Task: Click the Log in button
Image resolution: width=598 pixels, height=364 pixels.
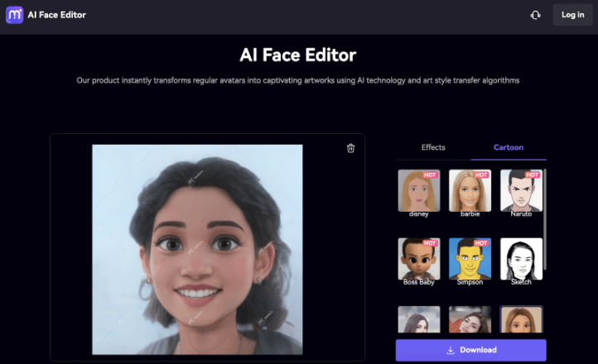Action: (572, 15)
